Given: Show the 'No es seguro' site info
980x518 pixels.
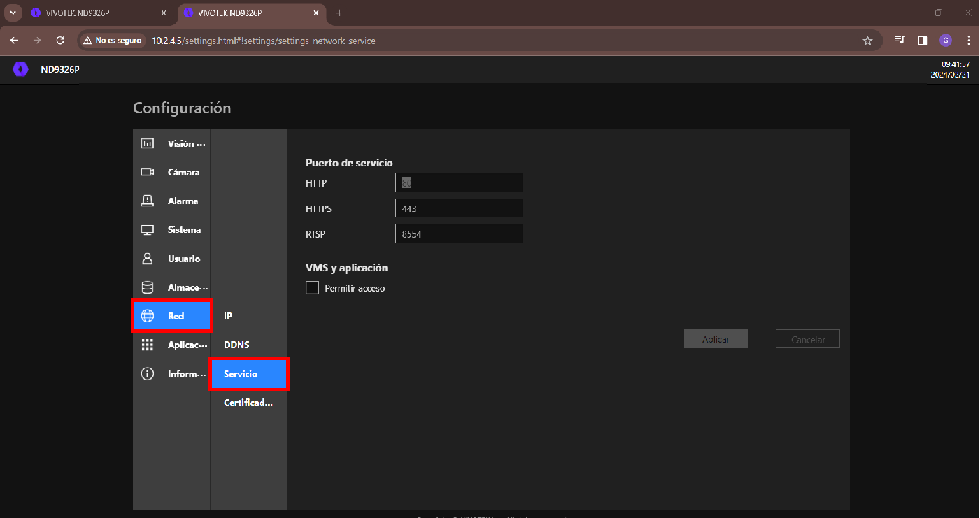Looking at the screenshot, I should 112,41.
